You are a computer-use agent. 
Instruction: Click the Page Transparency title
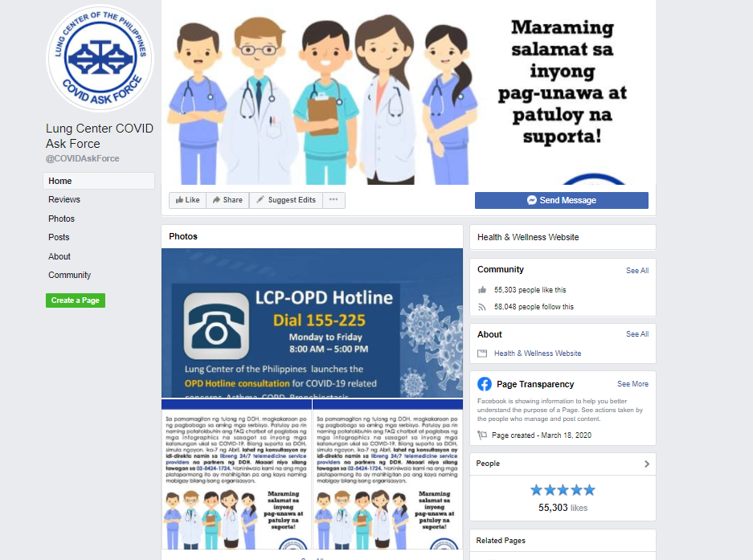pos(535,384)
